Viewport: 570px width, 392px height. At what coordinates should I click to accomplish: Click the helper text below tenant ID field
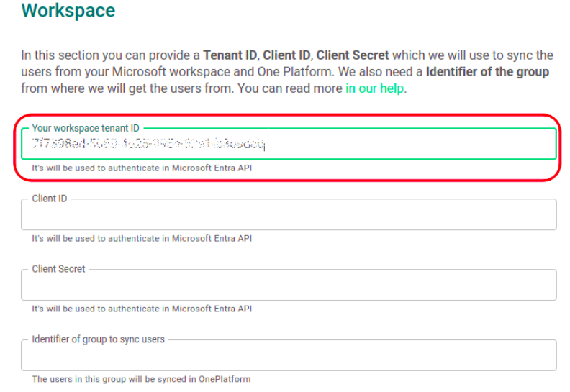(x=141, y=168)
